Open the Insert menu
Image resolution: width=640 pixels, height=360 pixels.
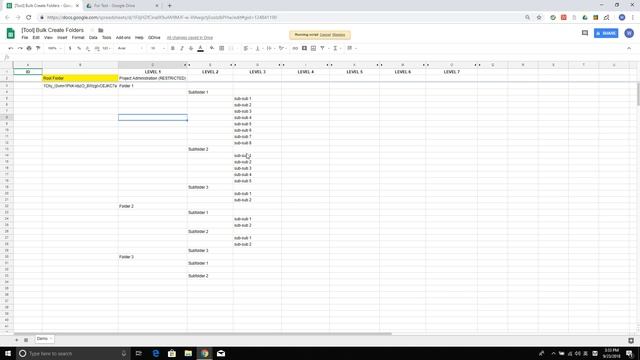pos(62,38)
